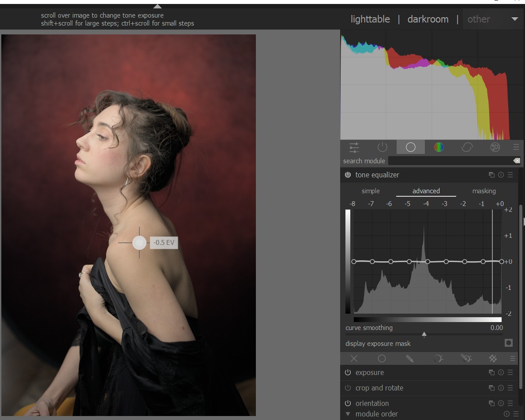Image resolution: width=525 pixels, height=420 pixels.
Task: Turn off masking with the X icon
Action: pyautogui.click(x=354, y=359)
